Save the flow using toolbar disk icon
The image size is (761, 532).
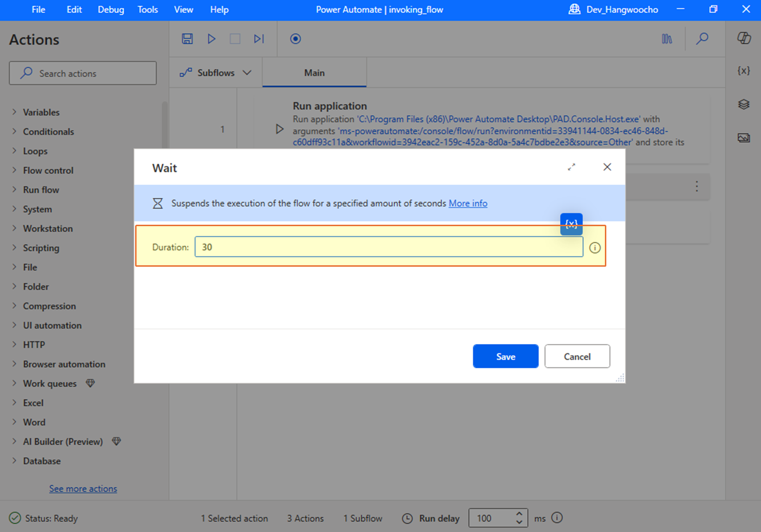point(187,39)
